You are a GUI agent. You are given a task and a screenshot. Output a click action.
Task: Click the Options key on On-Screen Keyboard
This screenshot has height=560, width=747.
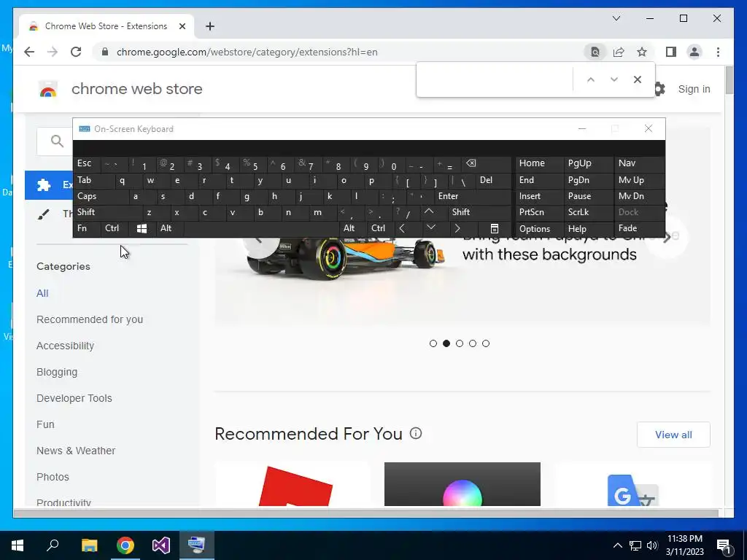[x=538, y=228]
